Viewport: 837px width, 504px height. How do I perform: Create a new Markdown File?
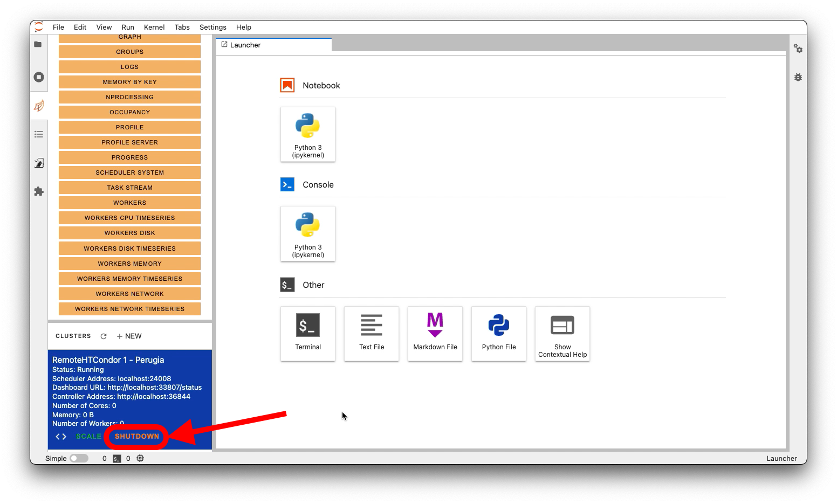pos(435,334)
